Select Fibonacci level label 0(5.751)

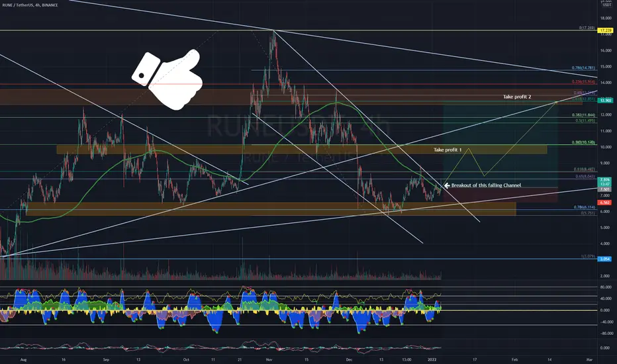pos(588,213)
